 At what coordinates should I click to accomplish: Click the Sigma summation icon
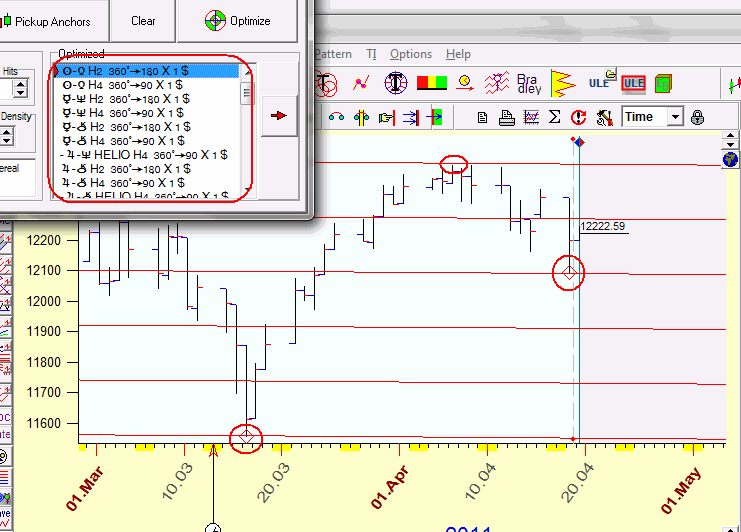[x=555, y=118]
